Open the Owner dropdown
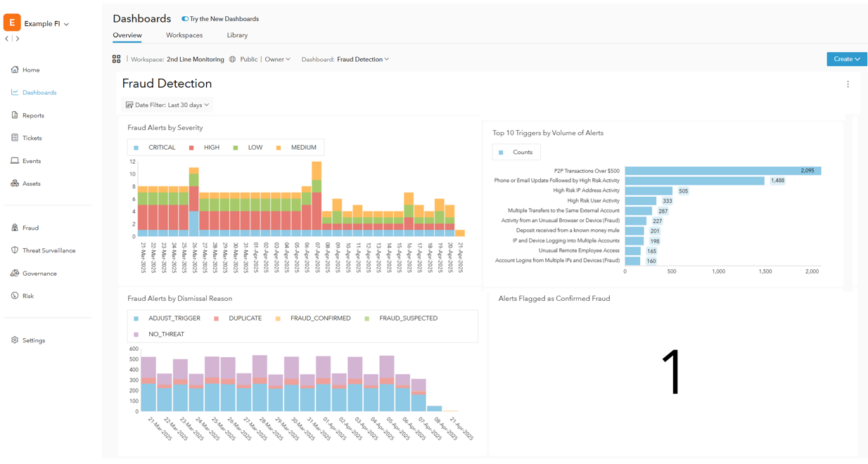Viewport: 868px width, 464px height. 277,60
